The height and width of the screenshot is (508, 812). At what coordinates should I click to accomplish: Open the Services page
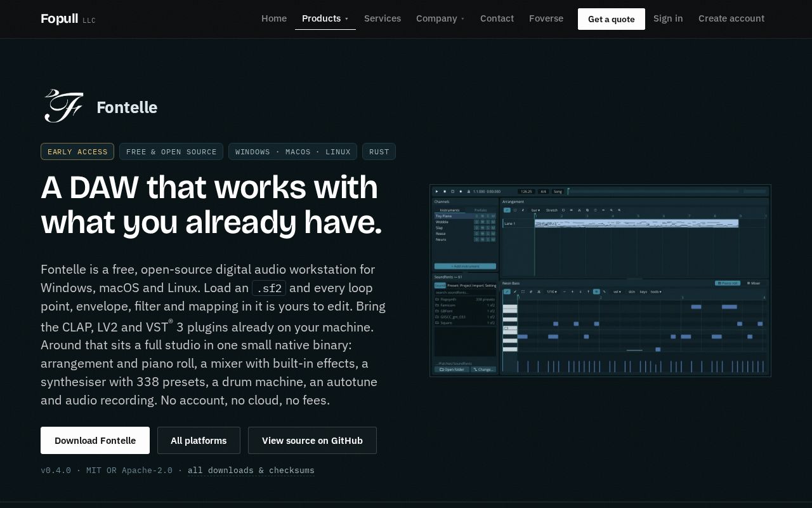coord(383,18)
